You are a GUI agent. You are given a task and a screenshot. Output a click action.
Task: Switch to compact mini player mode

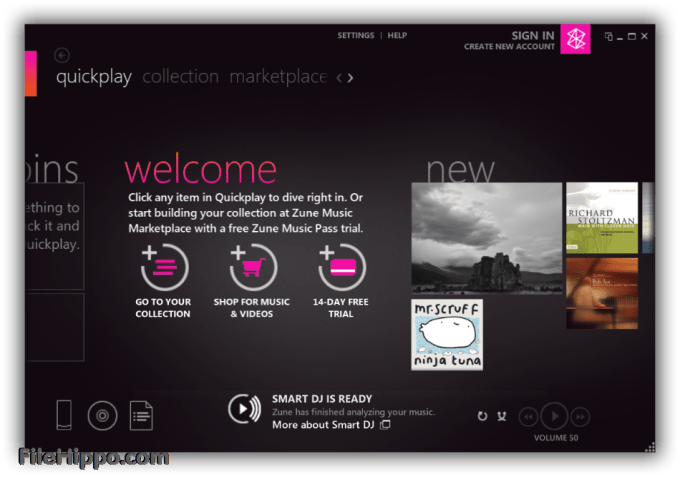tap(608, 36)
